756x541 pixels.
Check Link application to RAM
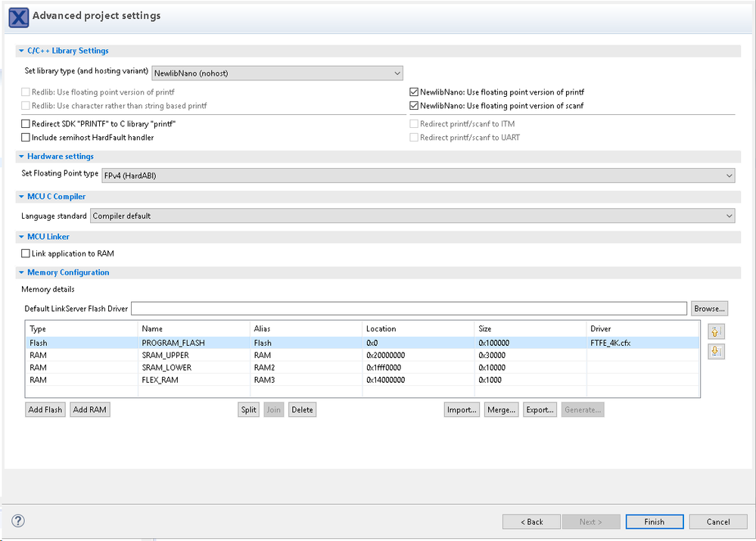coord(26,253)
